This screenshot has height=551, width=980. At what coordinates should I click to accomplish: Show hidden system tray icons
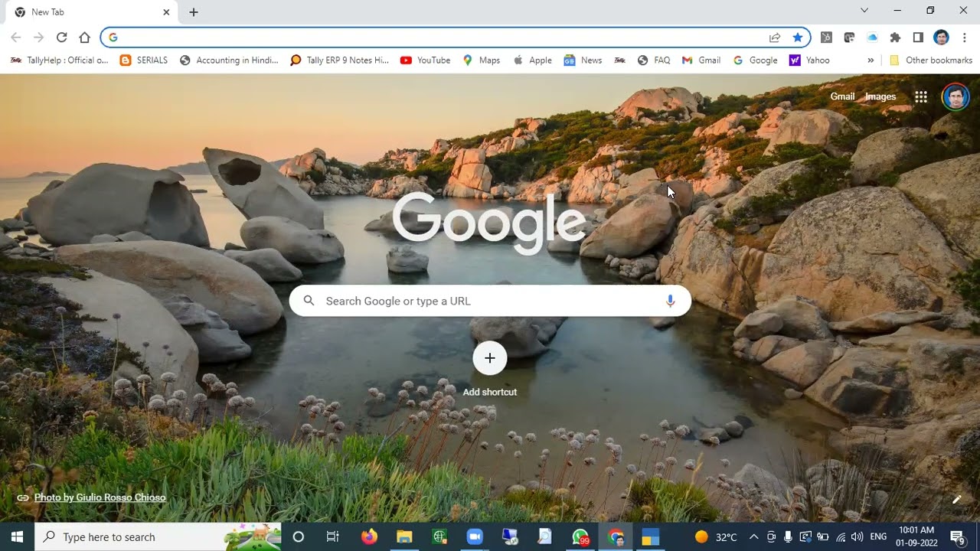tap(753, 536)
